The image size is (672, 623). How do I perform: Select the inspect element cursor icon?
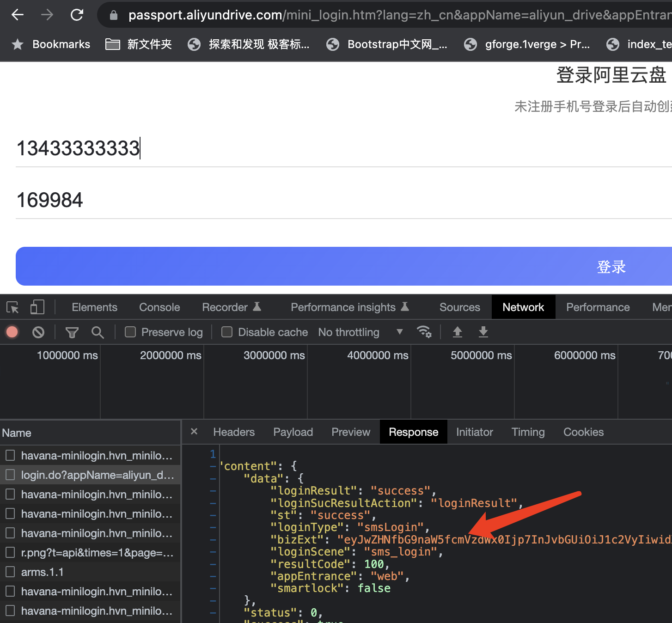[12, 307]
